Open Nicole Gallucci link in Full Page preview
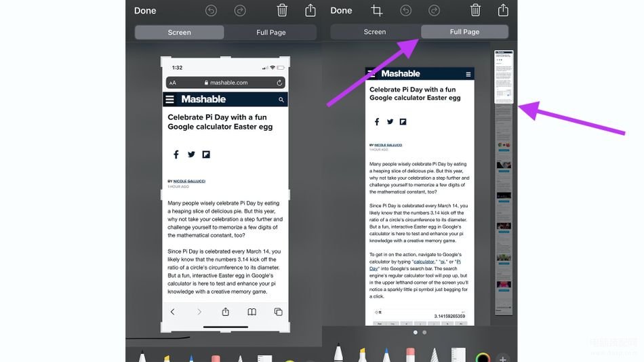Viewport: 644px width, 362px height. click(x=388, y=145)
